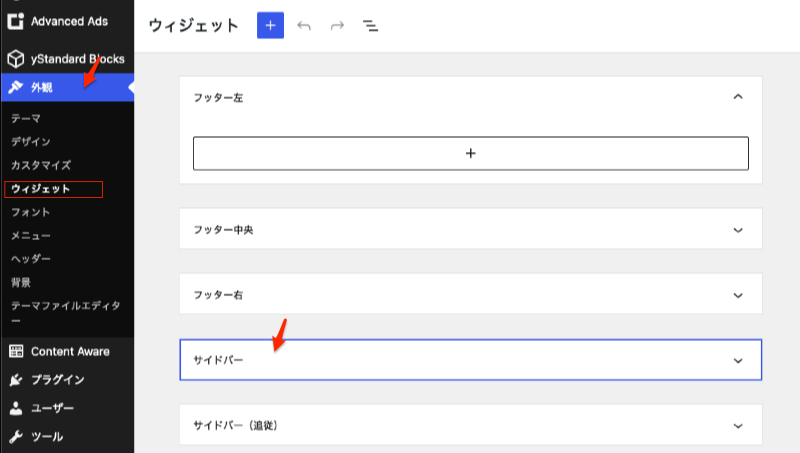Click the ウィジェット page heading
This screenshot has height=453, width=800.
click(193, 26)
